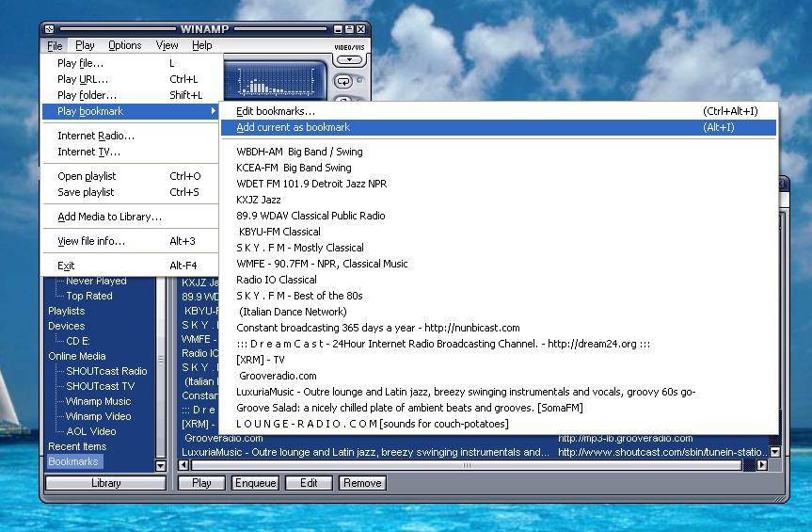The height and width of the screenshot is (532, 812).
Task: Click the Enqueue button
Action: tap(255, 483)
